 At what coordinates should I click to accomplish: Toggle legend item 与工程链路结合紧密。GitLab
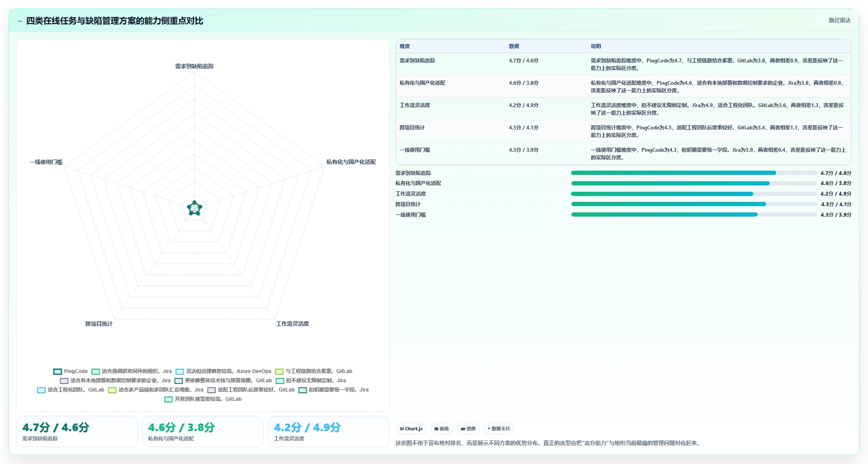[x=313, y=371]
